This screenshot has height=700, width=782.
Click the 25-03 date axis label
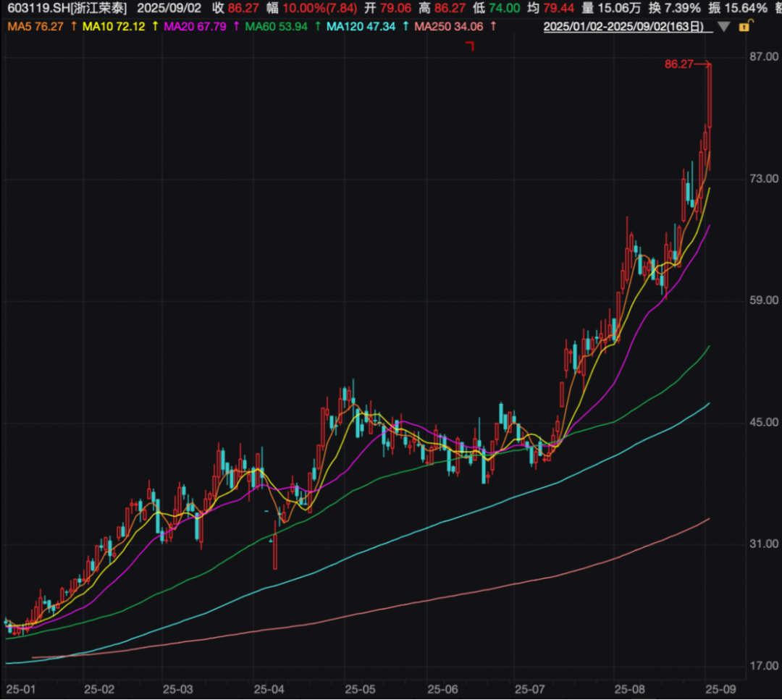point(178,690)
